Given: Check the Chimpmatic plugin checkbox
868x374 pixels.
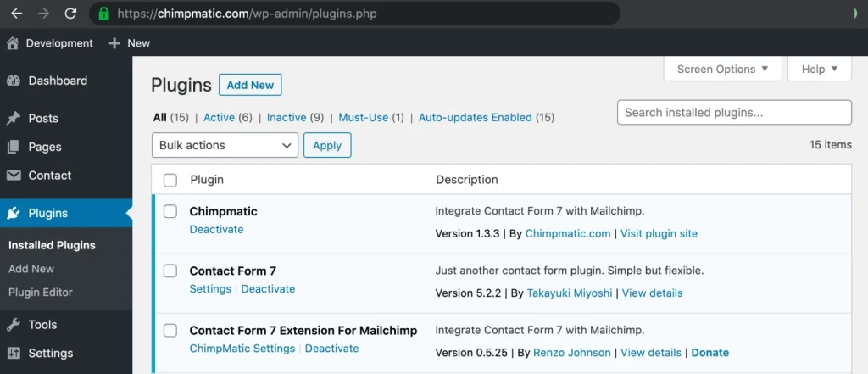Looking at the screenshot, I should tap(170, 211).
